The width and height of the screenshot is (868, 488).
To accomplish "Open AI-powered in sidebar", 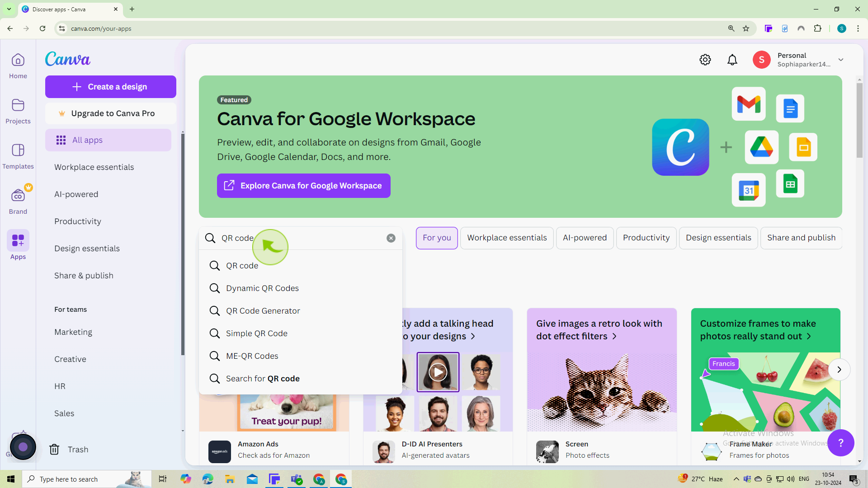I will coord(76,194).
